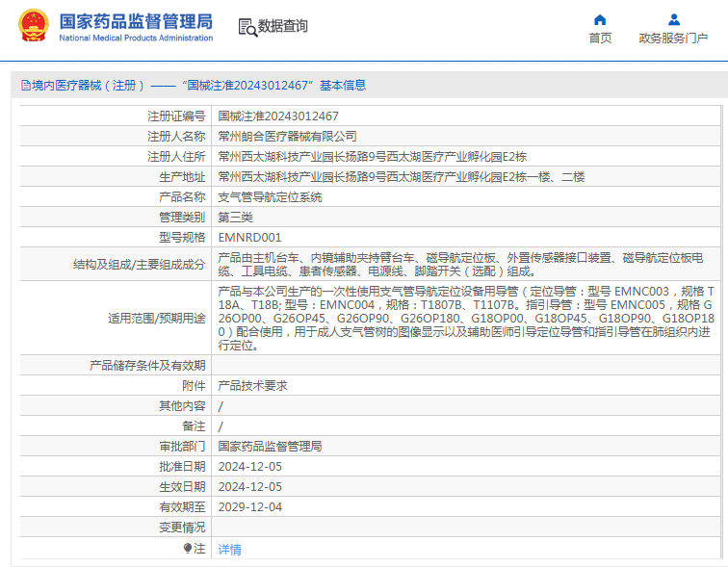Click the 国家药品监督管理局 site title
The width and height of the screenshot is (728, 567).
pos(136,21)
